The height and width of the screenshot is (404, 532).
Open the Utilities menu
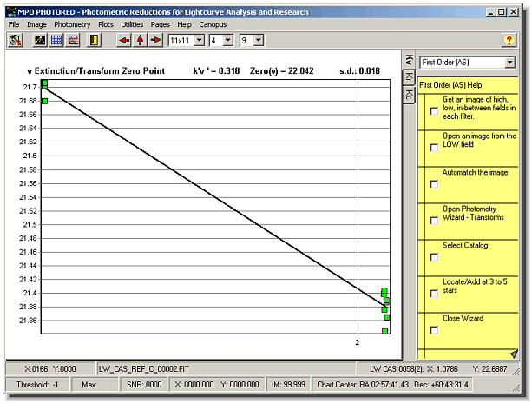[132, 24]
